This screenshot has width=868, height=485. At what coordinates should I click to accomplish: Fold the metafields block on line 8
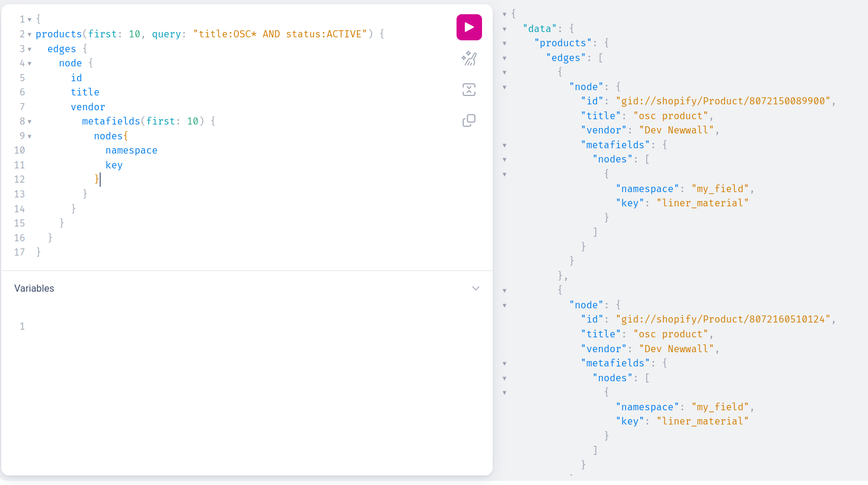[x=30, y=122]
